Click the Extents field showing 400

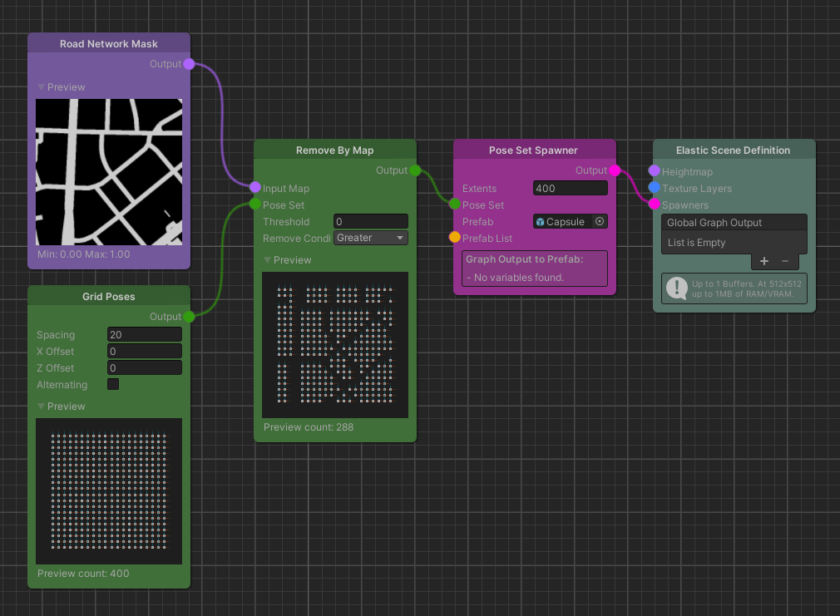pos(570,189)
